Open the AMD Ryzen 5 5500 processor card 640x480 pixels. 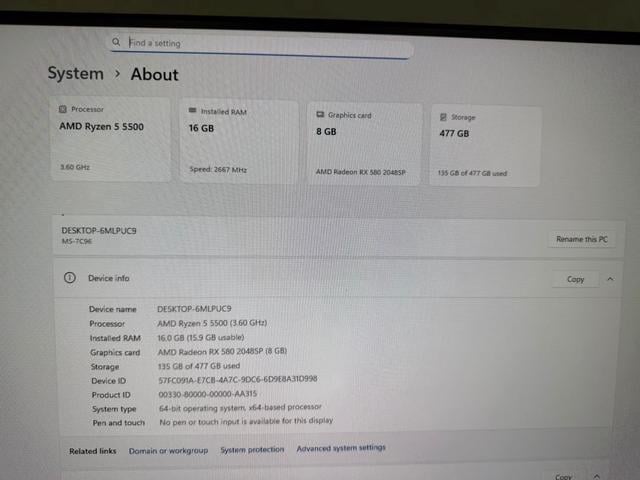click(110, 139)
